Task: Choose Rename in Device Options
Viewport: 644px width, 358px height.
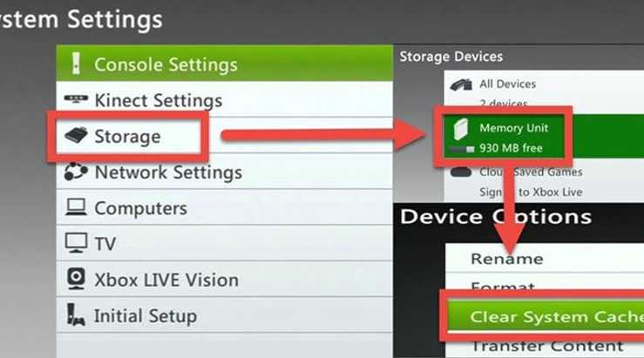Action: [x=506, y=259]
